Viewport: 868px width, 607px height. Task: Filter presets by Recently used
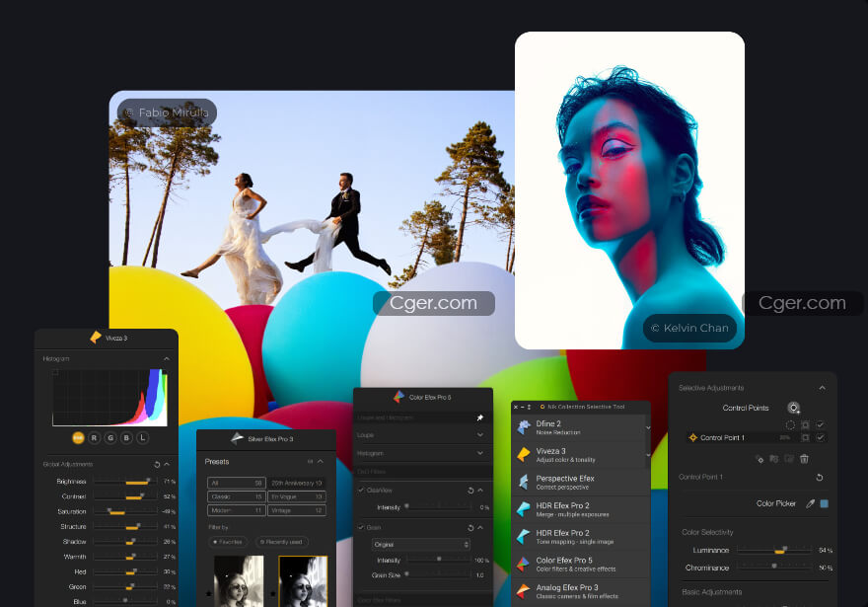coord(281,542)
